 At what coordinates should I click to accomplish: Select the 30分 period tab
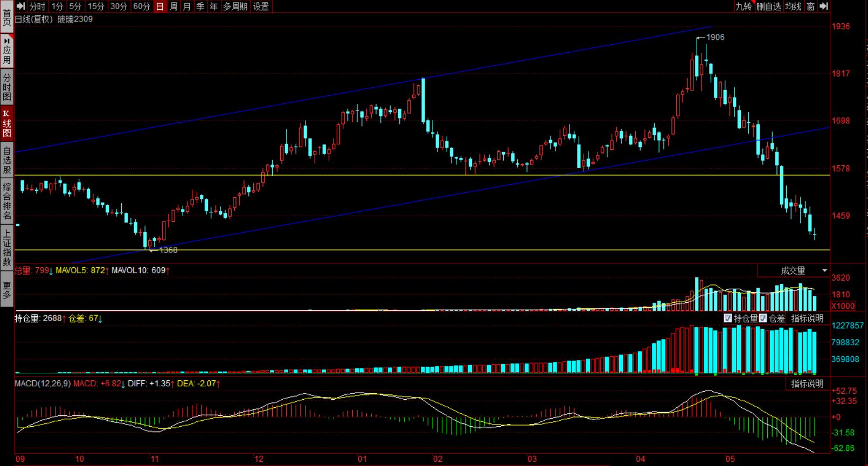(119, 6)
